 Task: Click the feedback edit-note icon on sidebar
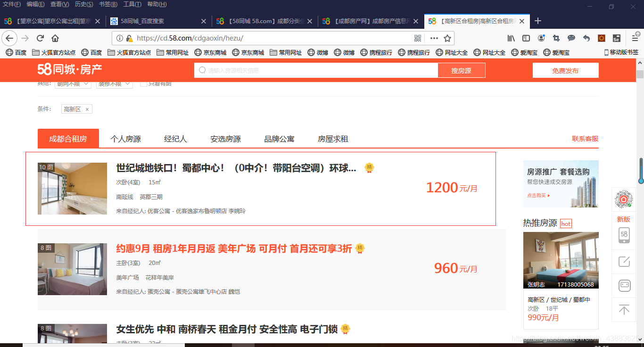click(x=624, y=261)
